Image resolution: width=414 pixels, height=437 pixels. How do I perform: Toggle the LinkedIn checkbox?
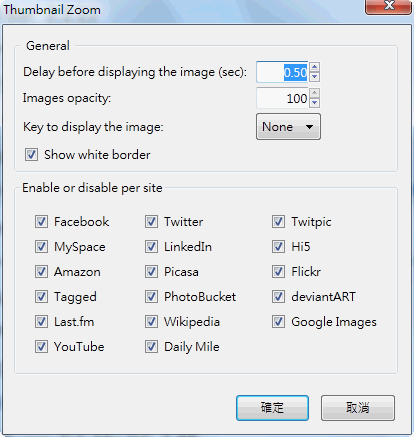[x=151, y=247]
